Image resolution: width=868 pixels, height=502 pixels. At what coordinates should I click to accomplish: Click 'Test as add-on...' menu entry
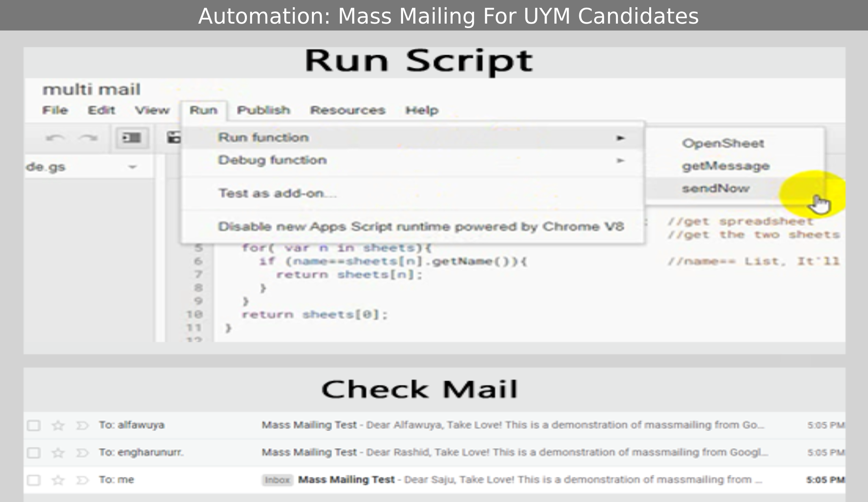tap(277, 193)
